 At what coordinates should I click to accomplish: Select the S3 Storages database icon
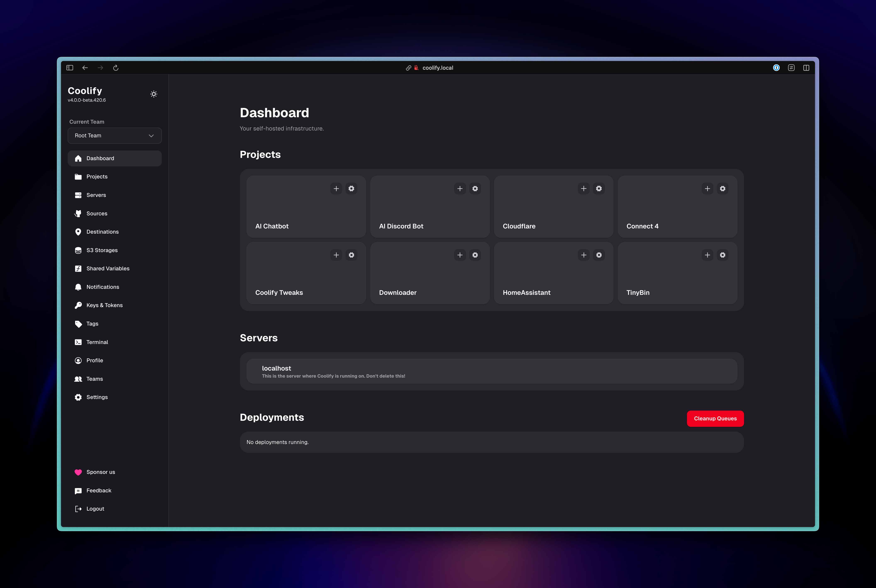coord(78,250)
